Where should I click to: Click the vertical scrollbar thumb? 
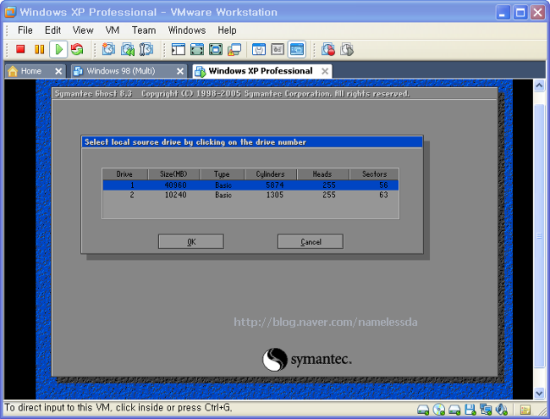[x=539, y=237]
